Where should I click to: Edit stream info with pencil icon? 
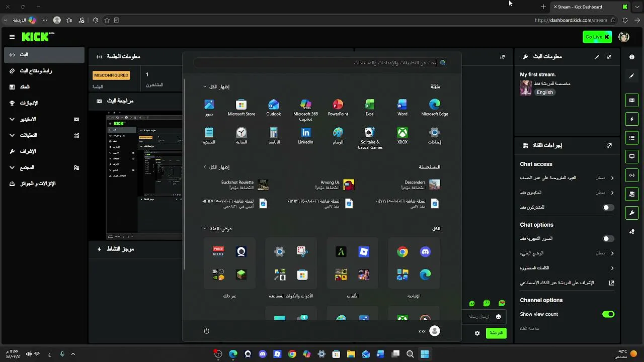[597, 57]
